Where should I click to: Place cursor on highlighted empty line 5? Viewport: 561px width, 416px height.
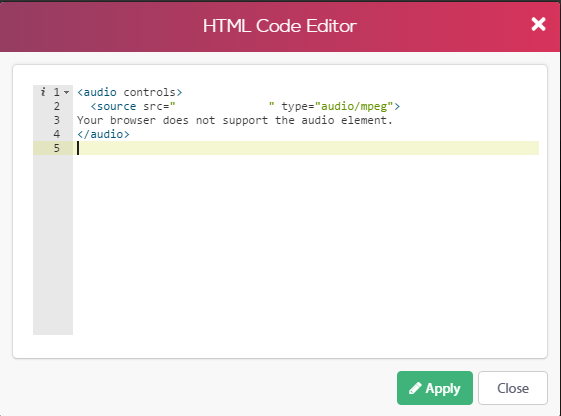[x=308, y=148]
